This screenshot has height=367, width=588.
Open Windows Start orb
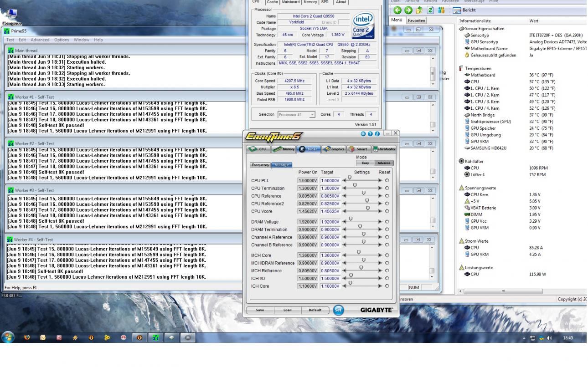(8, 338)
